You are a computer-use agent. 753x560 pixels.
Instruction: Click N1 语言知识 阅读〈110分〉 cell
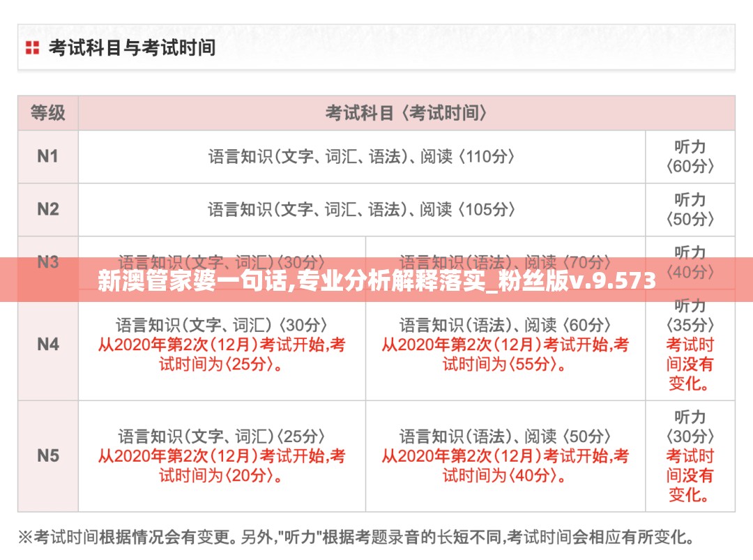pyautogui.click(x=362, y=157)
